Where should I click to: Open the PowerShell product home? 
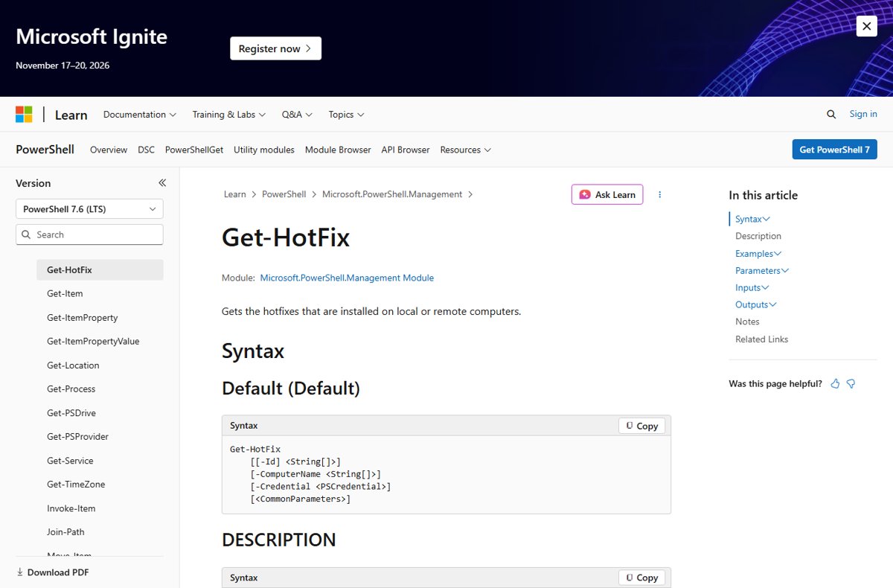45,150
